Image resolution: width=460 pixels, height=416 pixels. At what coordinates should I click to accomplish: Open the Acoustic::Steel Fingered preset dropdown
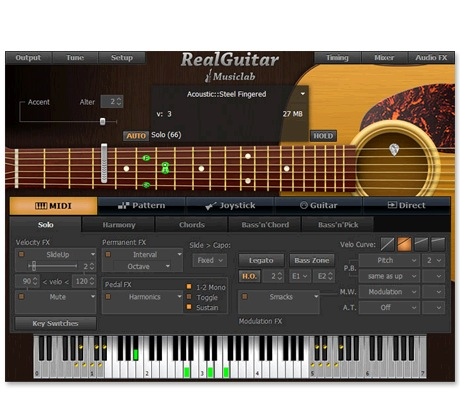302,94
